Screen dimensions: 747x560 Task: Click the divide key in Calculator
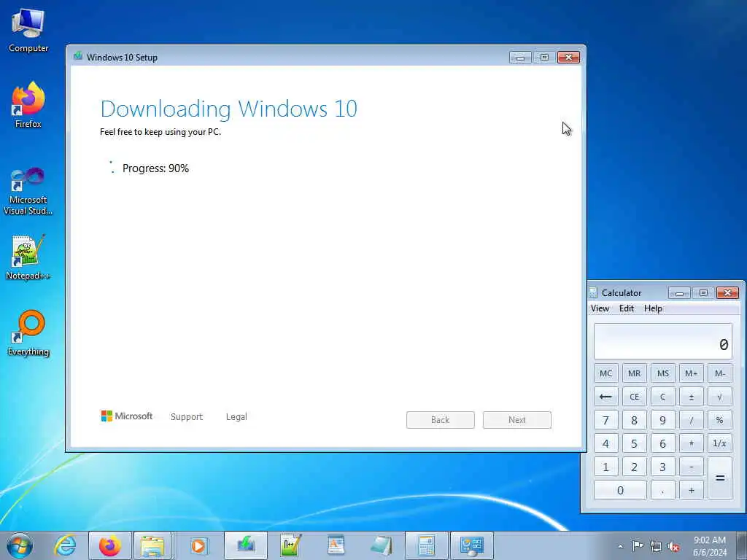coord(692,420)
